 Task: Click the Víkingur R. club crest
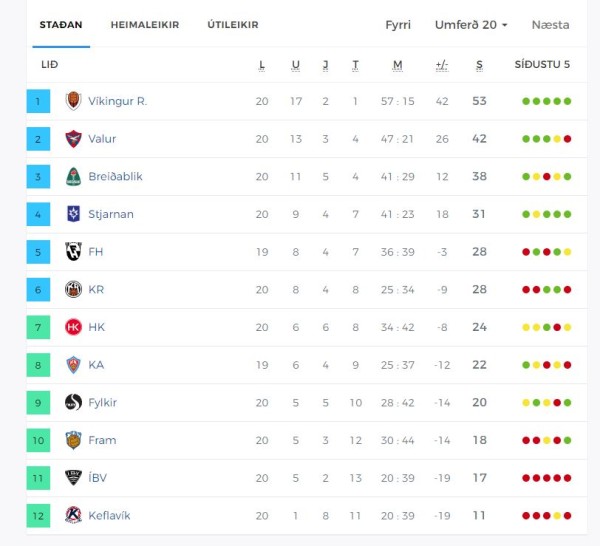pyautogui.click(x=73, y=101)
